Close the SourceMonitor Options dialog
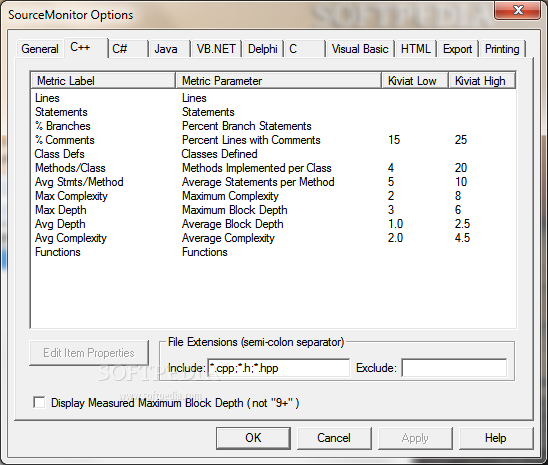548x465 pixels. pos(518,10)
